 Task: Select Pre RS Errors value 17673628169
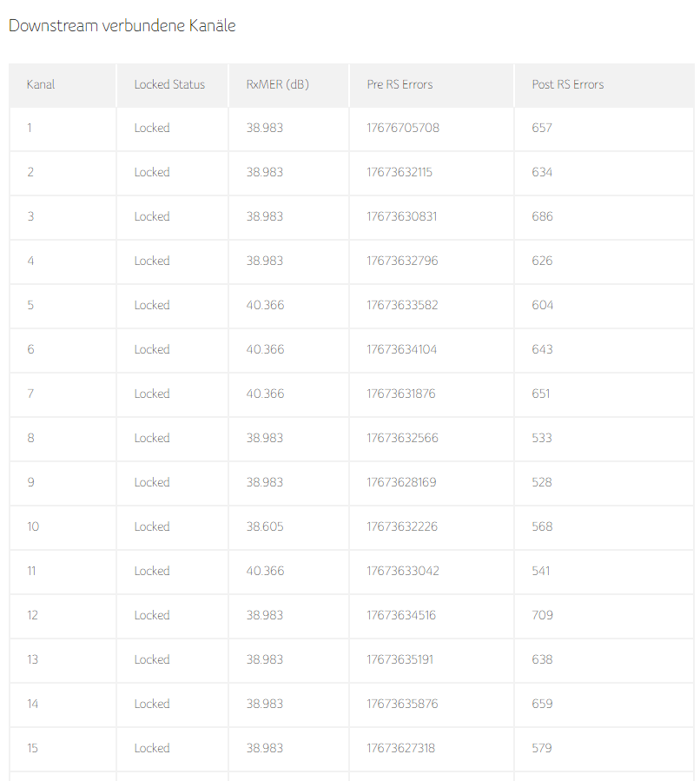401,482
